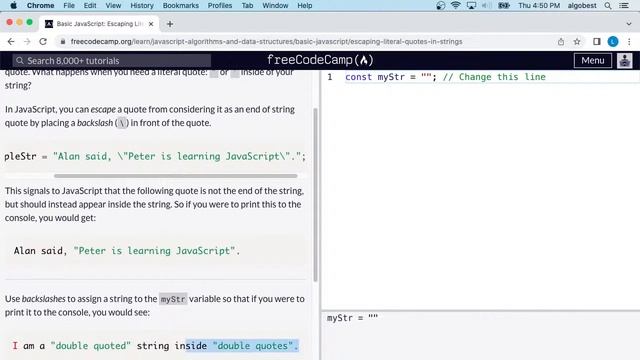Bookmark this page with star icon

pos(577,42)
